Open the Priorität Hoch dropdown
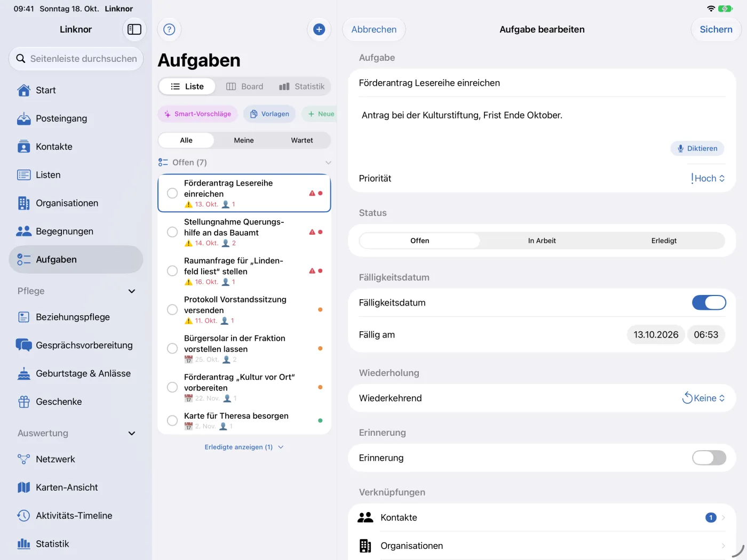Image resolution: width=747 pixels, height=560 pixels. coord(708,178)
